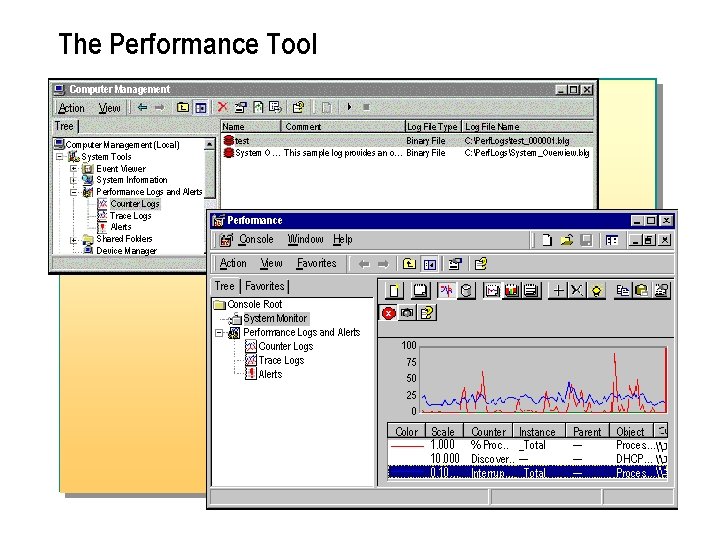The width and height of the screenshot is (720, 540).
Task: Select System Monitor in Console Root tree
Action: tap(275, 318)
